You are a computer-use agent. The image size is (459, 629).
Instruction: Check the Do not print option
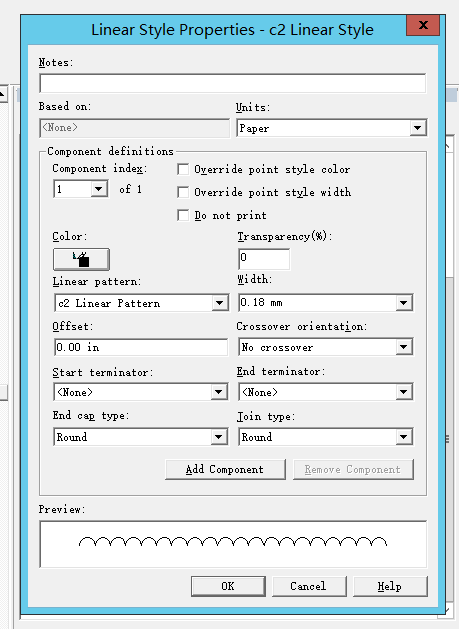(x=183, y=215)
